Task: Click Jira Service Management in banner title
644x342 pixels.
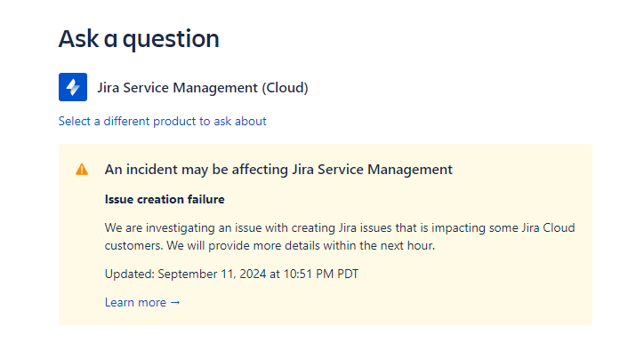Action: 372,170
